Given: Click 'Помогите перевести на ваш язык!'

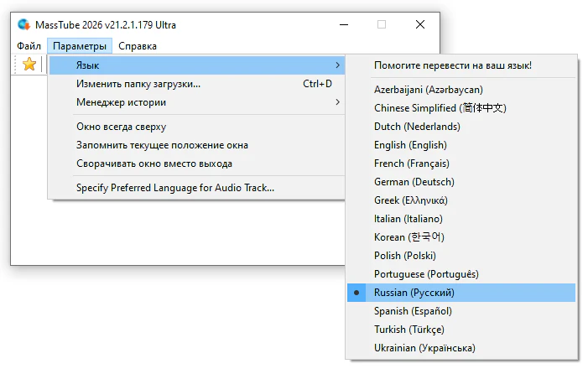Looking at the screenshot, I should point(452,65).
